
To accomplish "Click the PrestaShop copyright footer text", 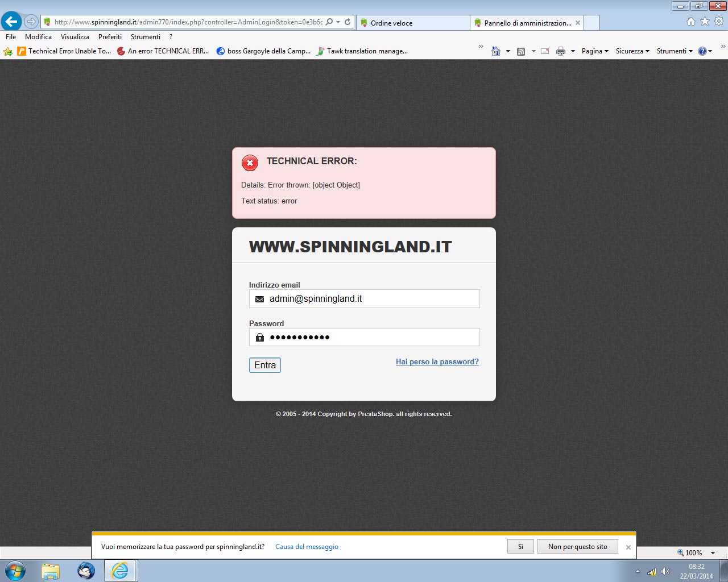I will click(x=364, y=414).
